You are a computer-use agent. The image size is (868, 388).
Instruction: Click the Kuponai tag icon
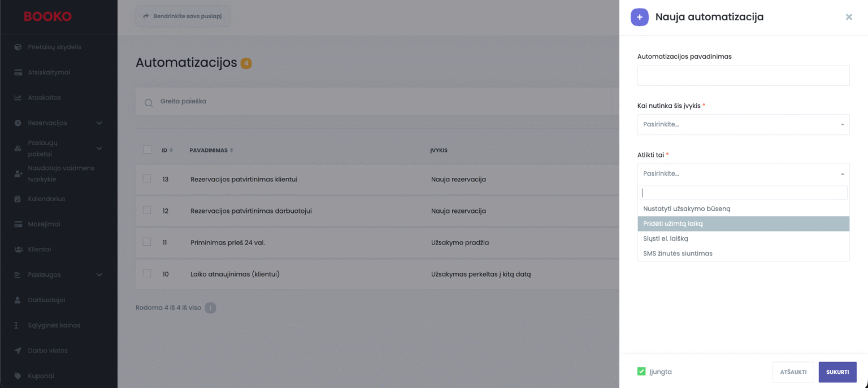(x=18, y=376)
